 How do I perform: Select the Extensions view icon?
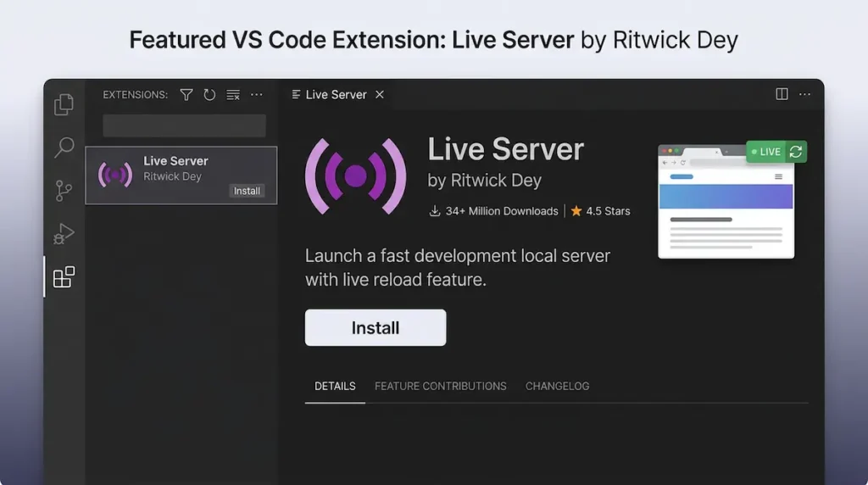coord(64,276)
